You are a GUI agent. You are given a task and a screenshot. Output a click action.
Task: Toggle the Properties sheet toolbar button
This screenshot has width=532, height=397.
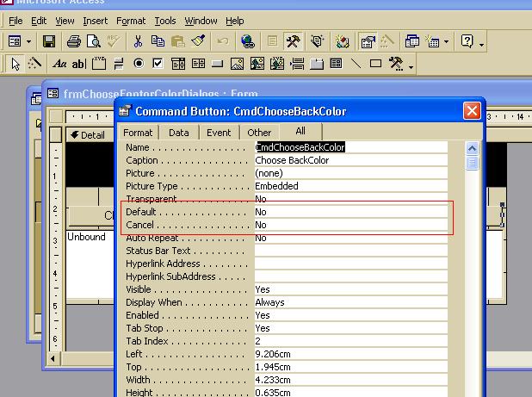point(368,41)
